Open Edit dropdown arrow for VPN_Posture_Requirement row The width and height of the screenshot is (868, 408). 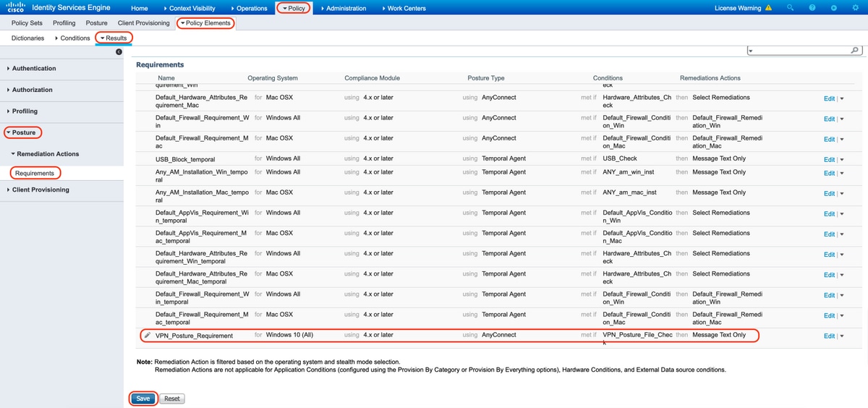[x=842, y=336]
